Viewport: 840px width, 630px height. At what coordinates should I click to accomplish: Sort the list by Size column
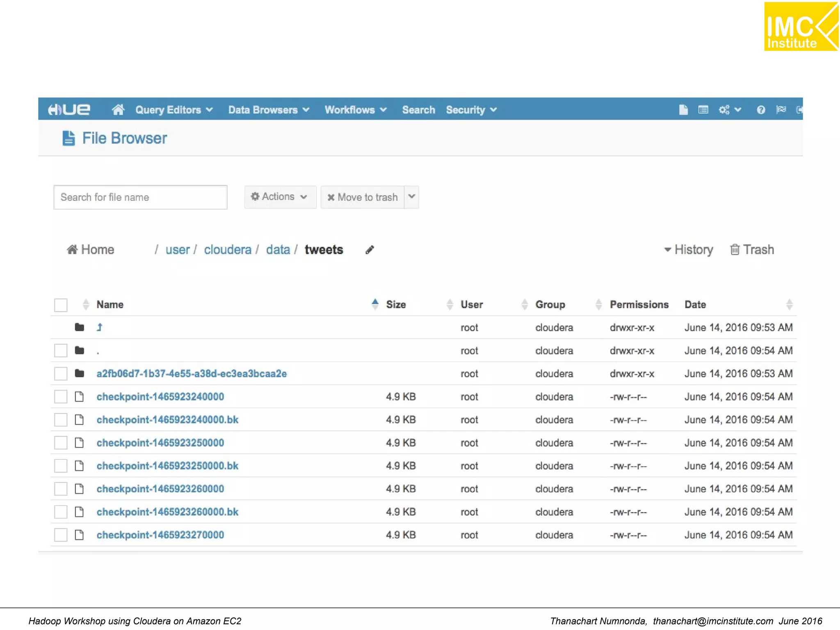click(396, 305)
